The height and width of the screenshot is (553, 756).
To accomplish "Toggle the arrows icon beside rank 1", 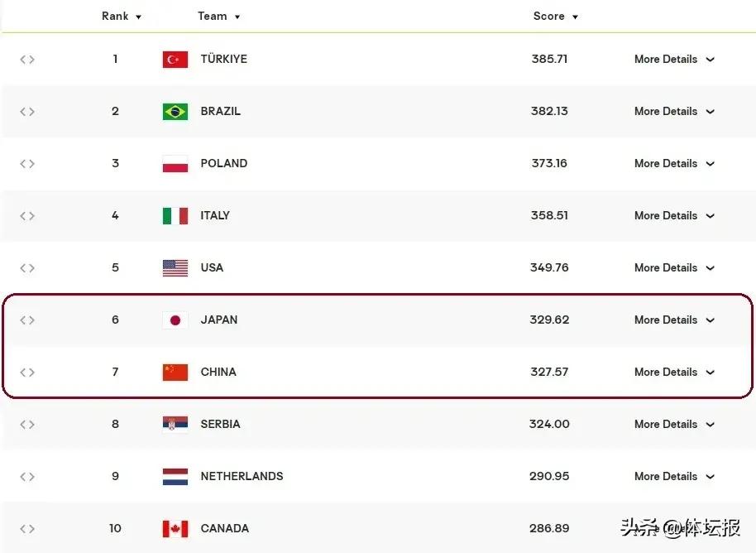I will pos(27,60).
